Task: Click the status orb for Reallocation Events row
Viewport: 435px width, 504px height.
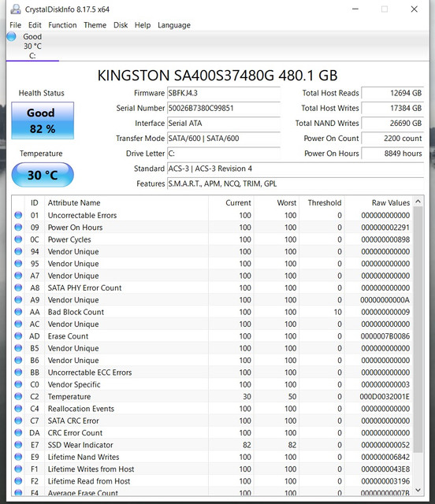Action: coord(18,409)
